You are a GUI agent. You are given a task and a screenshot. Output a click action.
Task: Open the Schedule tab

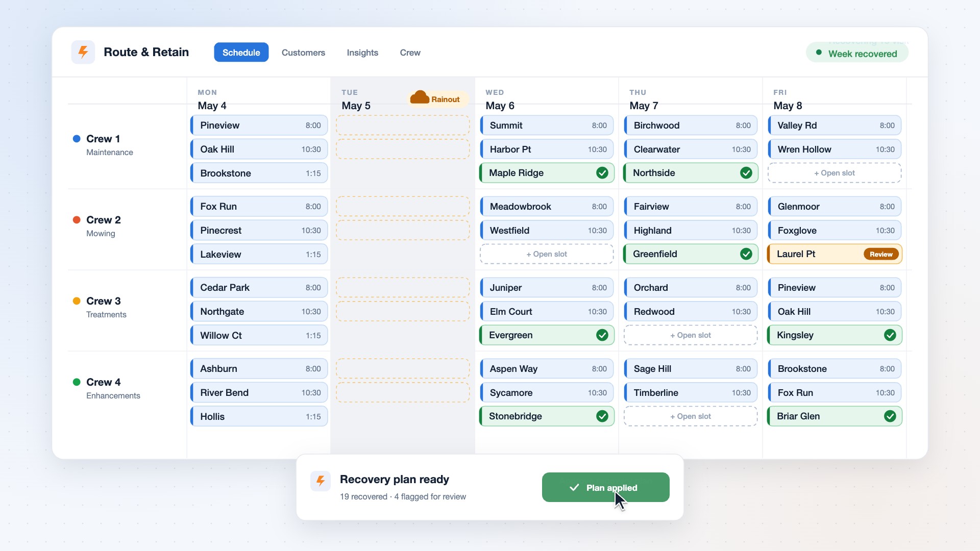tap(241, 53)
